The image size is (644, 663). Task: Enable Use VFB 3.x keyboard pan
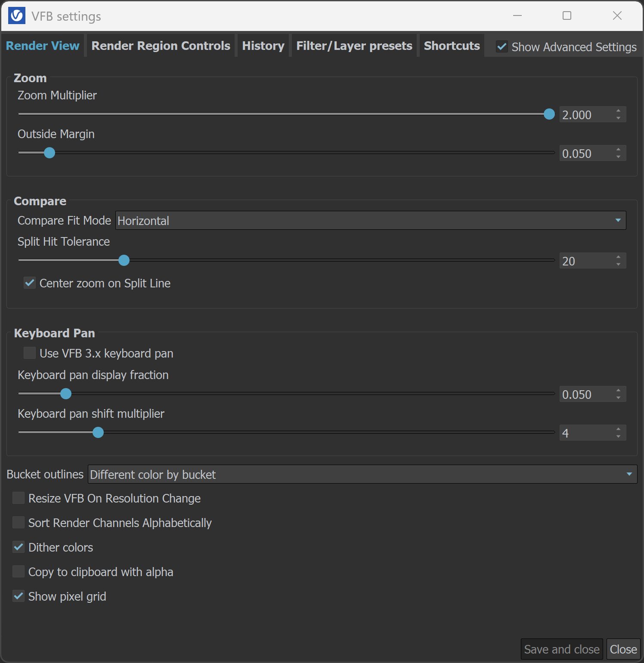[30, 353]
